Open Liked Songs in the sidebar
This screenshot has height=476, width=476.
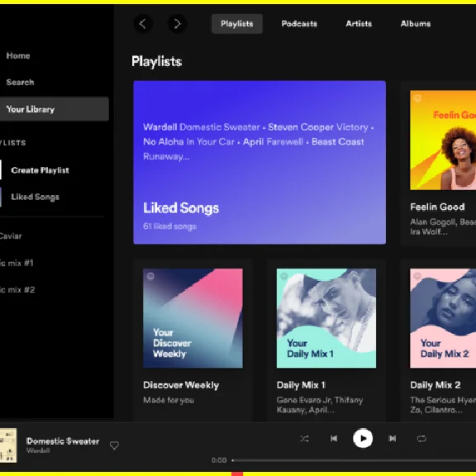[x=36, y=197]
